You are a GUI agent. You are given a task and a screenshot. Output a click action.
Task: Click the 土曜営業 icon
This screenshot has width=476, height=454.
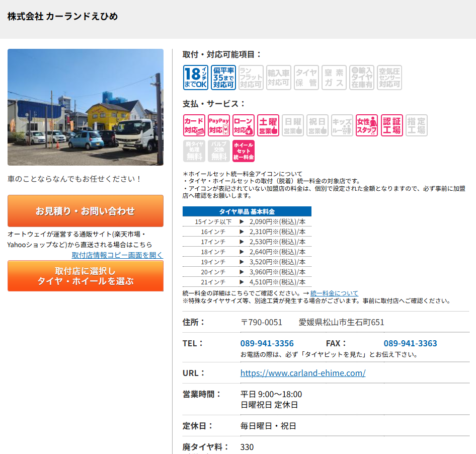(268, 125)
